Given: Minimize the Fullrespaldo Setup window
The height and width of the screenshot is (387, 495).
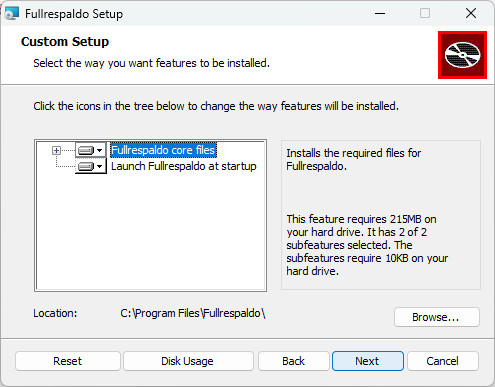Looking at the screenshot, I should 380,13.
